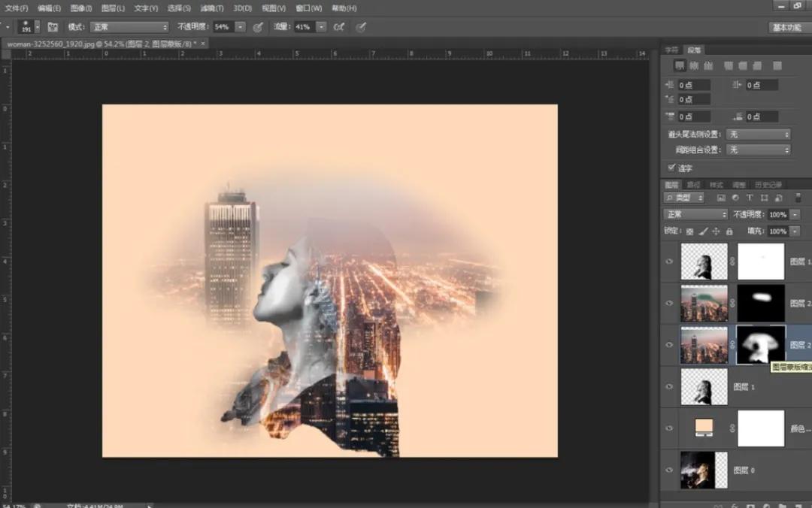Open the 滤镜(T) menu
The image size is (812, 508).
point(212,8)
